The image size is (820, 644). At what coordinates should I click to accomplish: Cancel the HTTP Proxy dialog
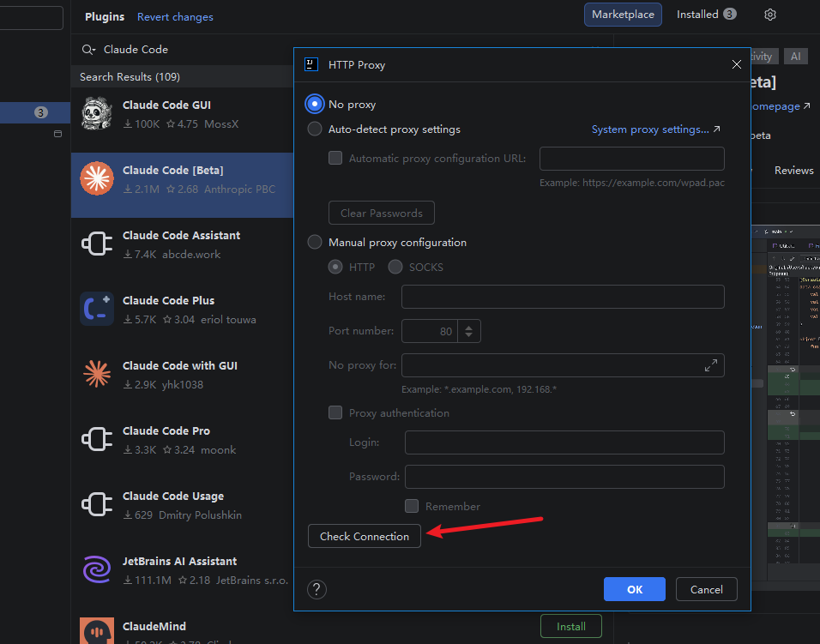click(707, 589)
